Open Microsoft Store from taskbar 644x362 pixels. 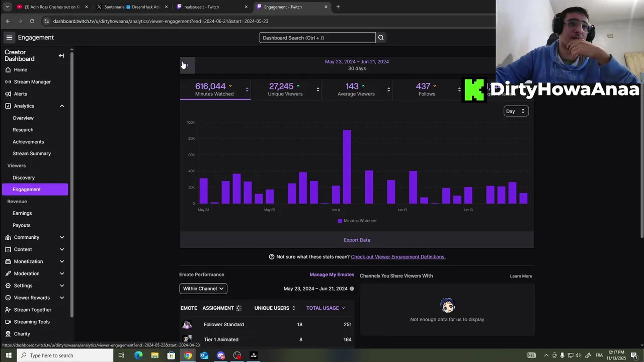click(x=171, y=355)
